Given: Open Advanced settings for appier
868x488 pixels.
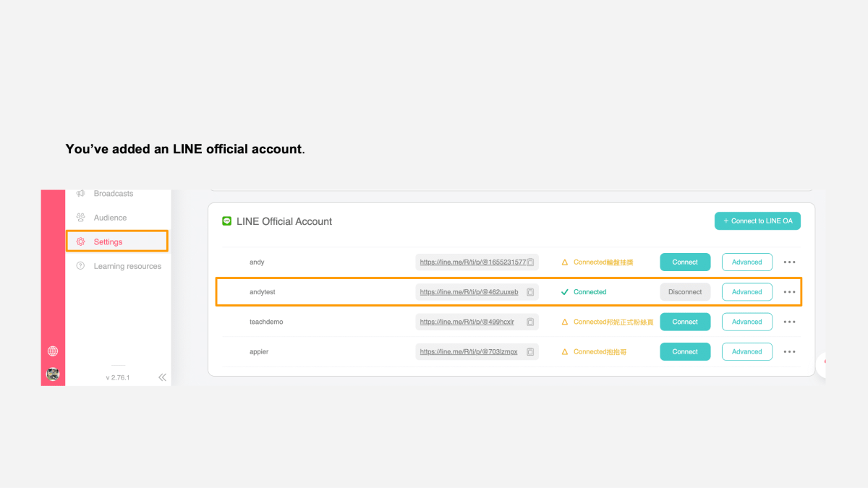Looking at the screenshot, I should coord(746,351).
